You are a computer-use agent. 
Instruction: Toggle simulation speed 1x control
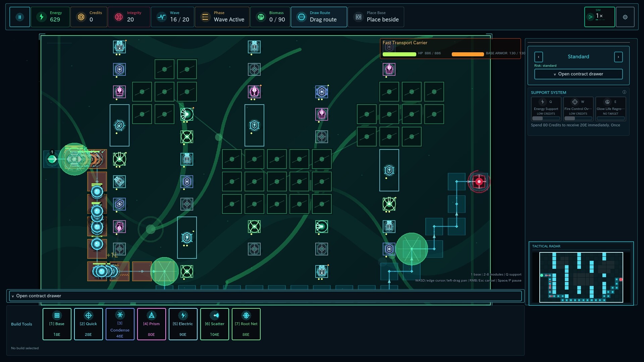coord(599,17)
